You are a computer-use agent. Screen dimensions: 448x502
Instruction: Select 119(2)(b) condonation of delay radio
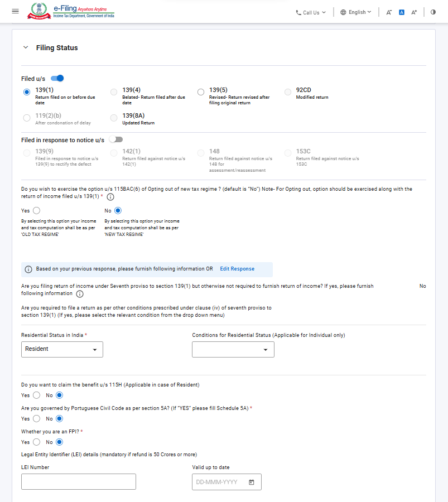(27, 118)
